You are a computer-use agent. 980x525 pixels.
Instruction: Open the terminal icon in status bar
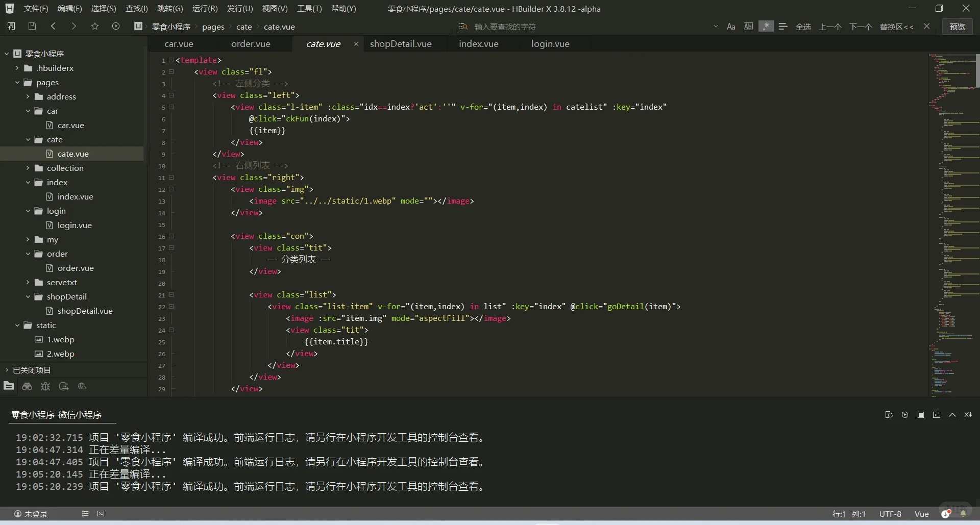click(101, 514)
